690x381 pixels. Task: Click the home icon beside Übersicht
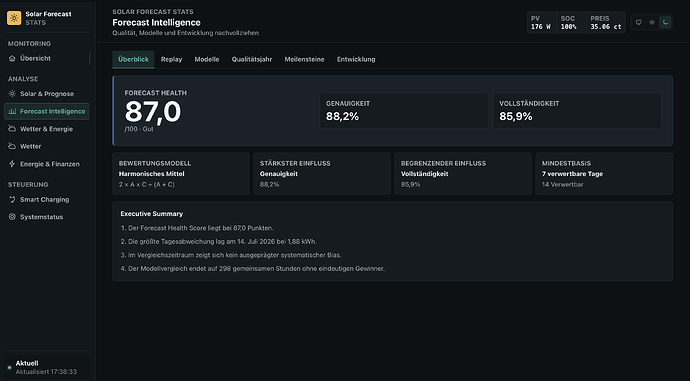coord(12,58)
